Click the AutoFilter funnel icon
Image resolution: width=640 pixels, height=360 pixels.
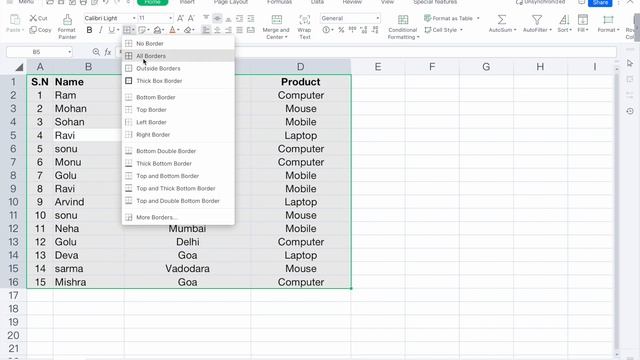[x=537, y=20]
